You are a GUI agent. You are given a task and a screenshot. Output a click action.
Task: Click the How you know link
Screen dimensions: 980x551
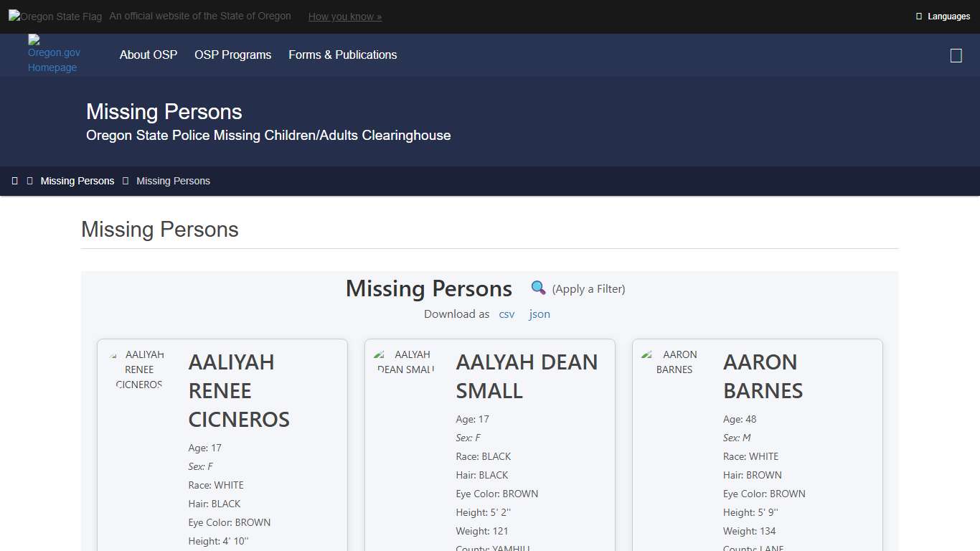(x=344, y=16)
